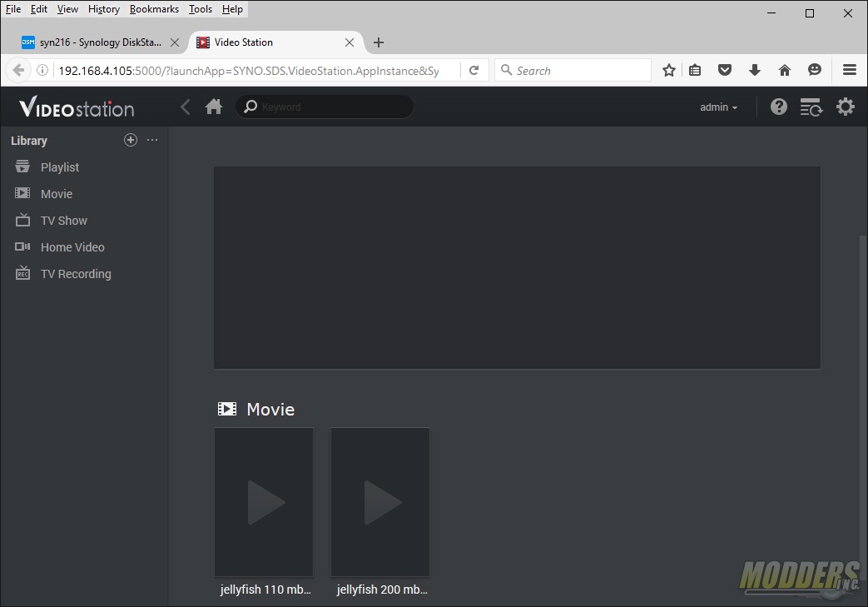
Task: Click the jellyfish 110 mb title
Action: click(265, 590)
